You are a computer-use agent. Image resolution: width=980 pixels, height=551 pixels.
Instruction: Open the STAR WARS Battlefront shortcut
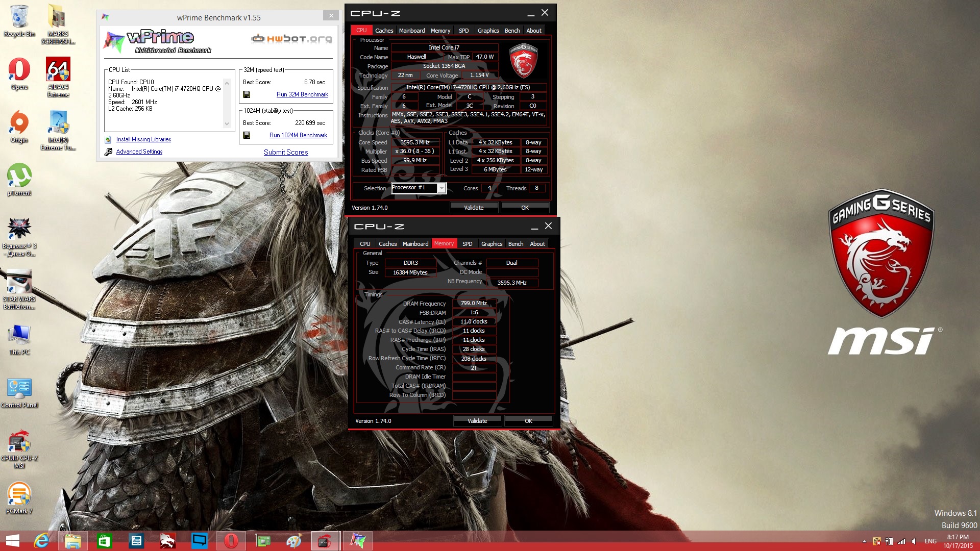(x=19, y=289)
